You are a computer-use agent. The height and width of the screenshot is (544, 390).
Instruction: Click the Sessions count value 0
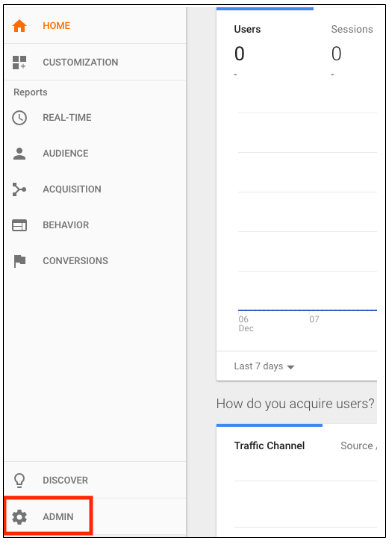(336, 54)
